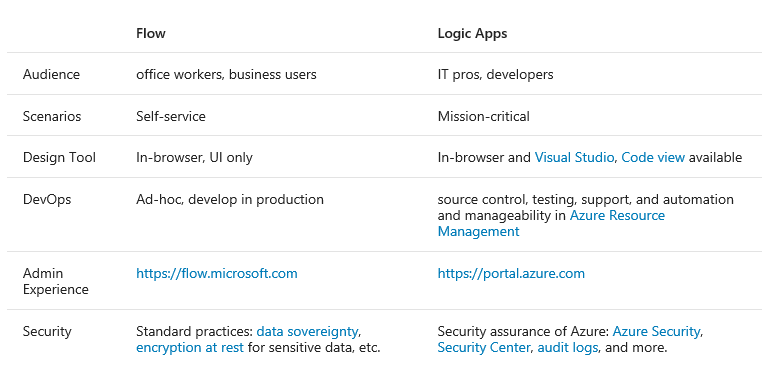Click 'Security assurance of Azure:' text

pyautogui.click(x=523, y=331)
